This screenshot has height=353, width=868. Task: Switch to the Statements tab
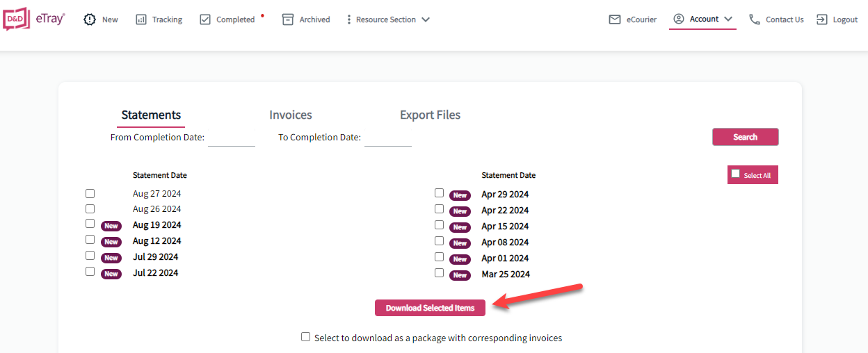[x=151, y=115]
